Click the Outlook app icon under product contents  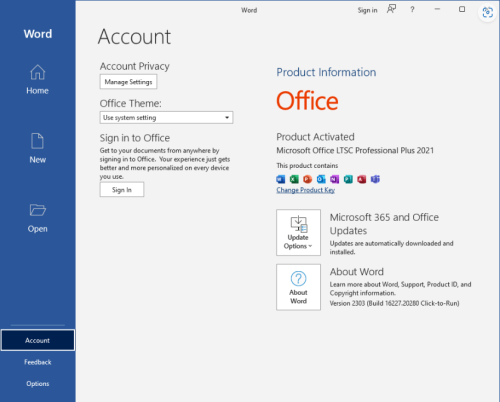click(321, 179)
